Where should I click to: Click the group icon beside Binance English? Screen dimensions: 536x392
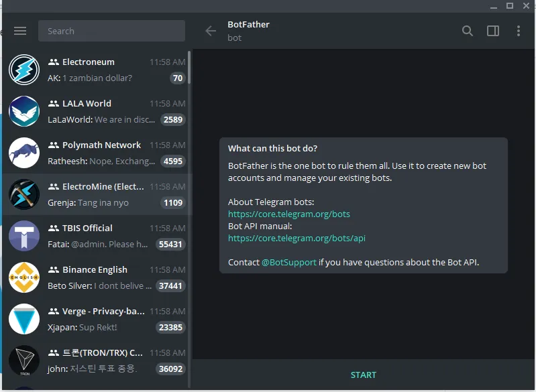tap(53, 270)
